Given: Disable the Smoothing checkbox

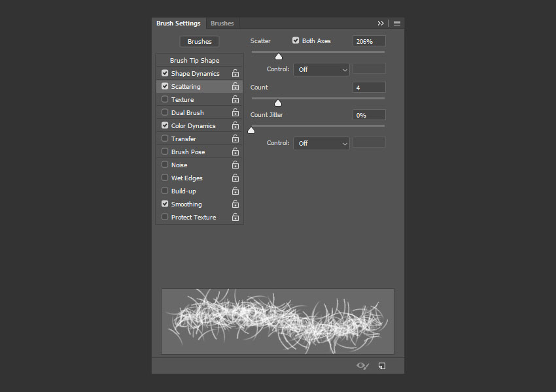Looking at the screenshot, I should 165,204.
